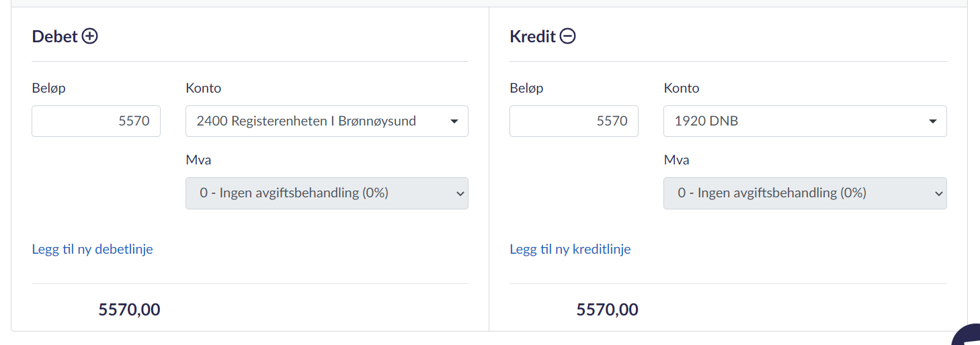Click the Mva label in Debet section
Viewport: 980px width, 345px height.
click(198, 160)
